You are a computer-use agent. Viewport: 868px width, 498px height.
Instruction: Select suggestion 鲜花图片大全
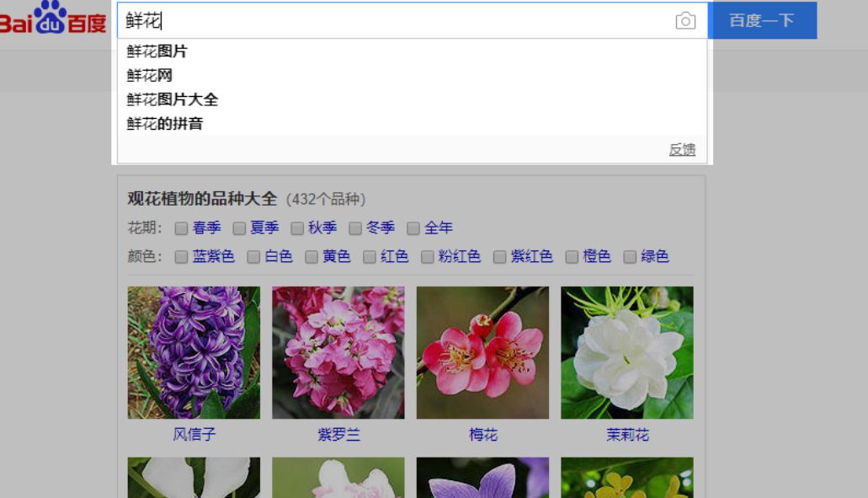(172, 99)
